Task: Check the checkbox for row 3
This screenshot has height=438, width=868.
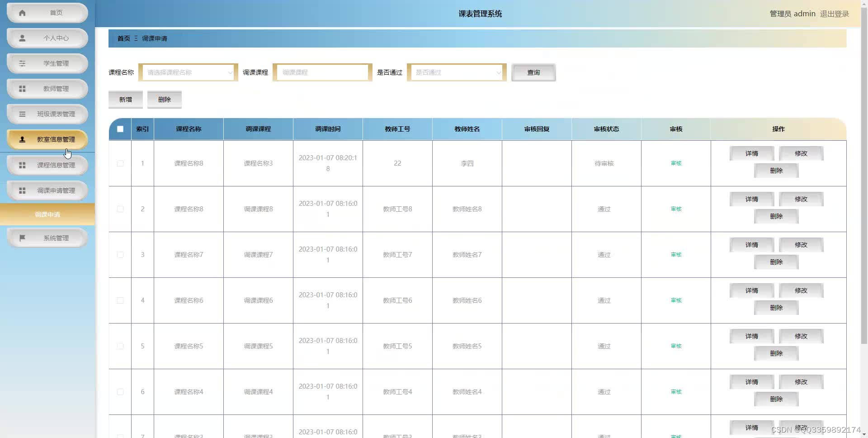Action: (x=120, y=255)
